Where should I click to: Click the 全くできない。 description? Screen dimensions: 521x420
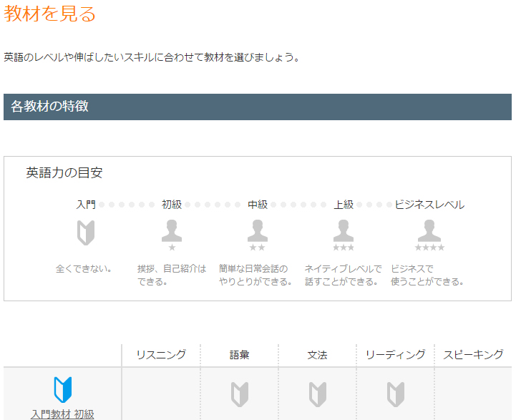coord(84,268)
